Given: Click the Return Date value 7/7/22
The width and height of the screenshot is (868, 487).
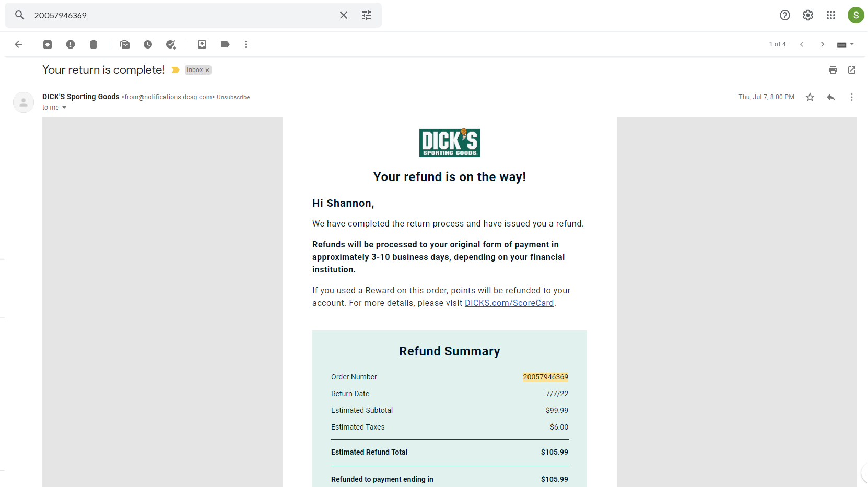Looking at the screenshot, I should [x=557, y=394].
